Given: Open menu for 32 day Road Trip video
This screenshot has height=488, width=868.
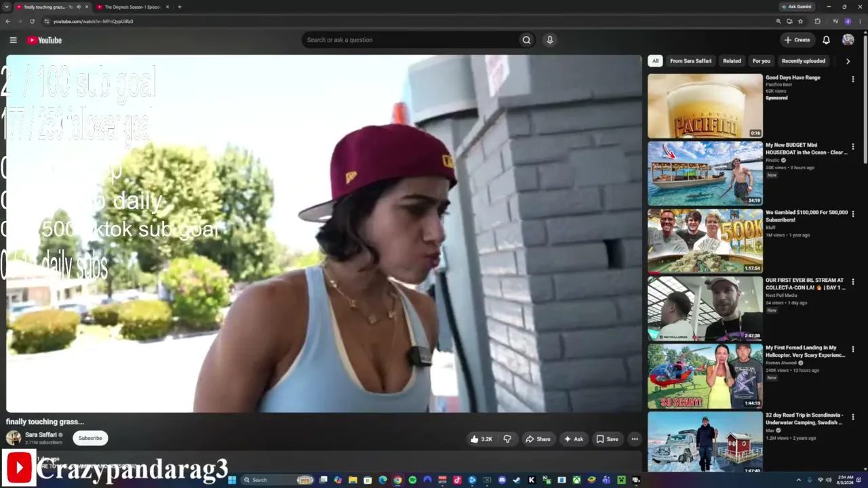Looking at the screenshot, I should coord(852,417).
